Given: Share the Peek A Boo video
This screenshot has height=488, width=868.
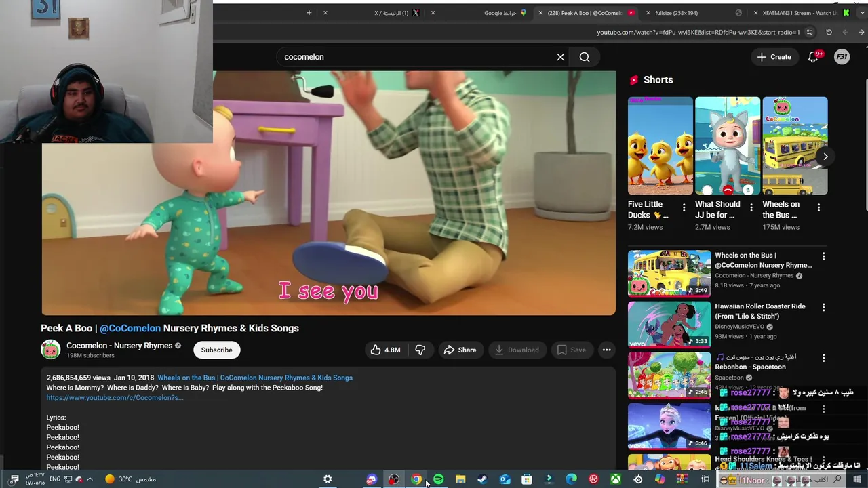Looking at the screenshot, I should pyautogui.click(x=460, y=350).
